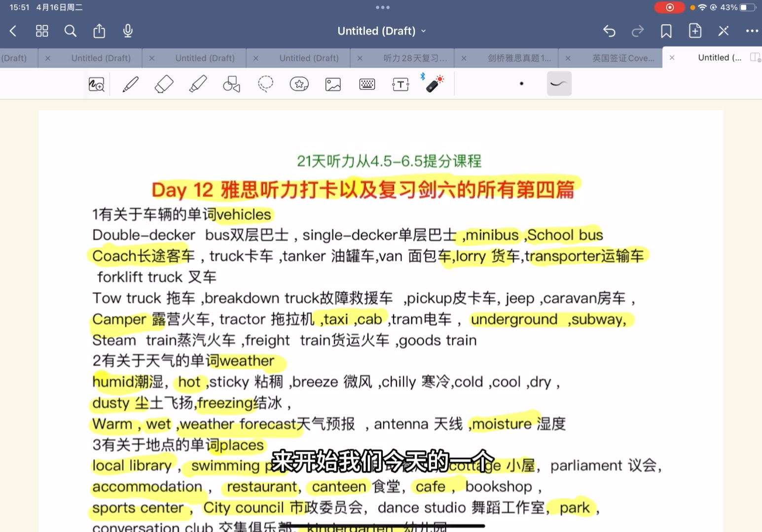Switch to the 听力28天复习 tab
The image size is (762, 532).
pyautogui.click(x=415, y=58)
